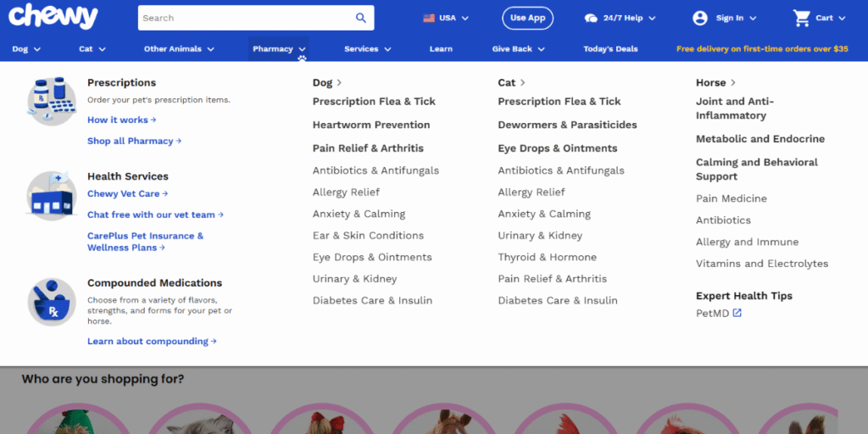Image resolution: width=868 pixels, height=434 pixels.
Task: Expand the Services navigation dropdown
Action: pos(367,49)
